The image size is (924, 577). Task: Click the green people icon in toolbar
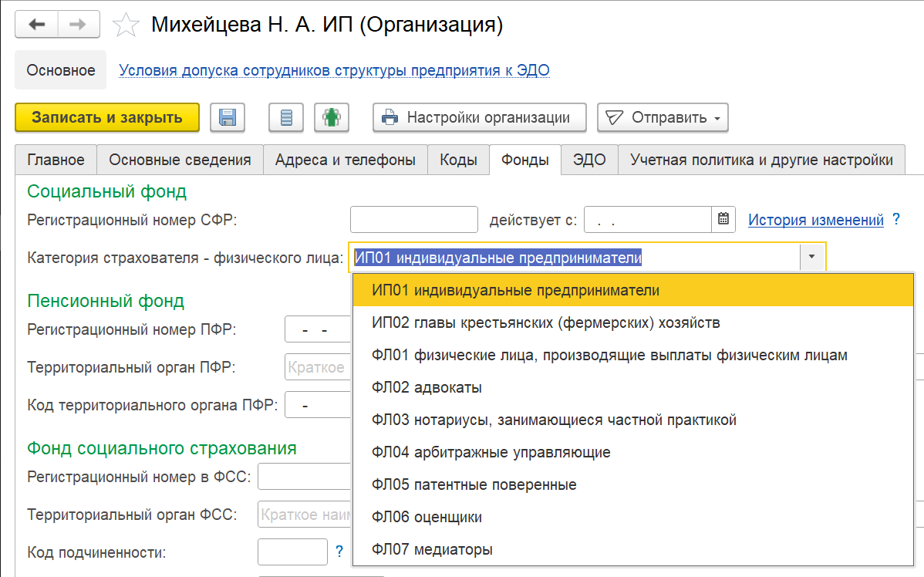click(332, 118)
